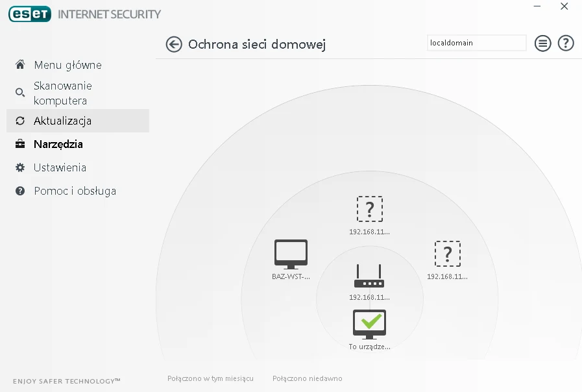
Task: Click the 'Połączono niedawno' legend label
Action: click(x=307, y=378)
